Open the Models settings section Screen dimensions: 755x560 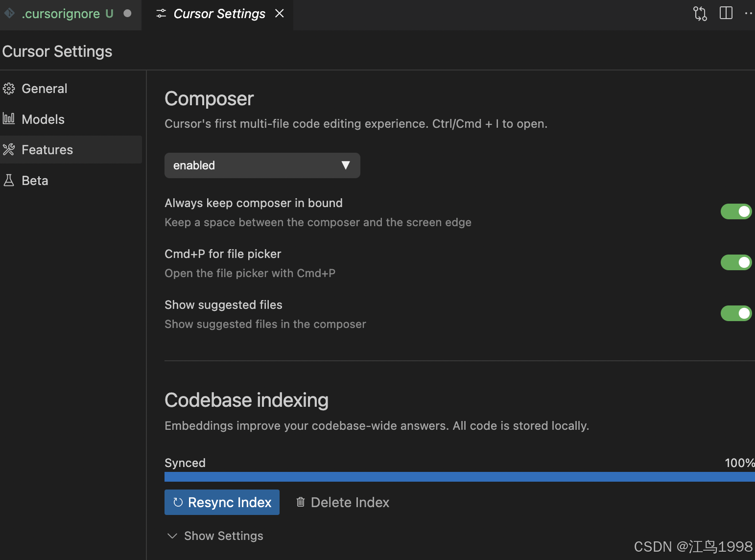point(71,119)
